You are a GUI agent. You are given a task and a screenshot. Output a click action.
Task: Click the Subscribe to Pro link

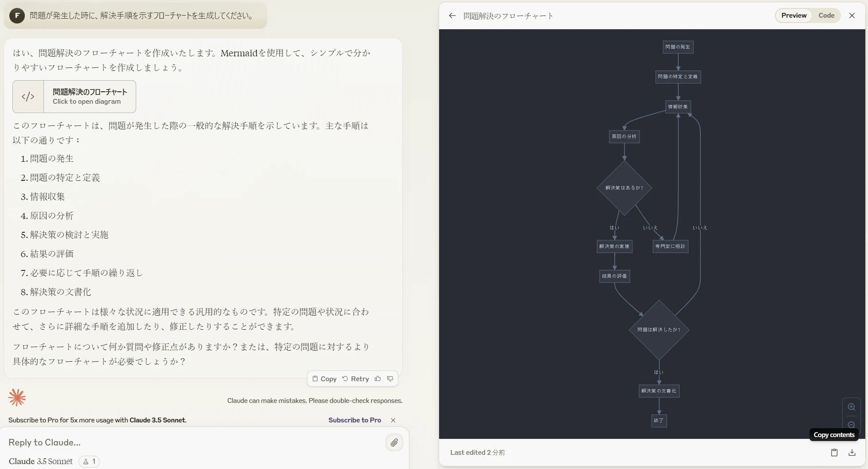354,420
